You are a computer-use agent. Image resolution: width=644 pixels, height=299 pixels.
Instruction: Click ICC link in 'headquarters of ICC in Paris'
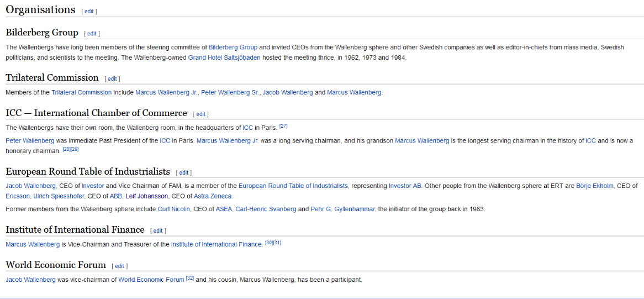point(247,128)
